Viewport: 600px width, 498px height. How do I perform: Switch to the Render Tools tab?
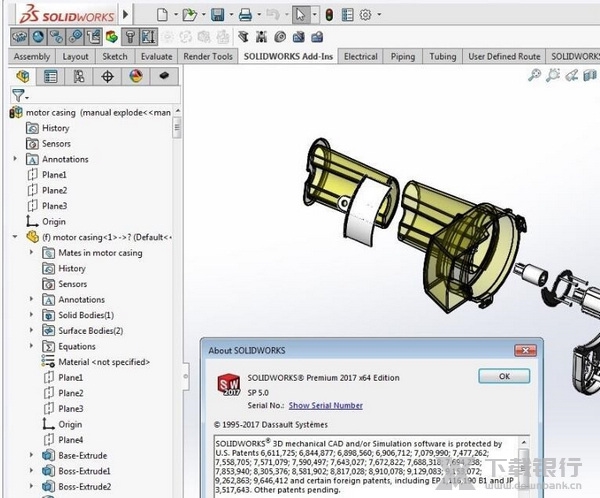coord(208,57)
